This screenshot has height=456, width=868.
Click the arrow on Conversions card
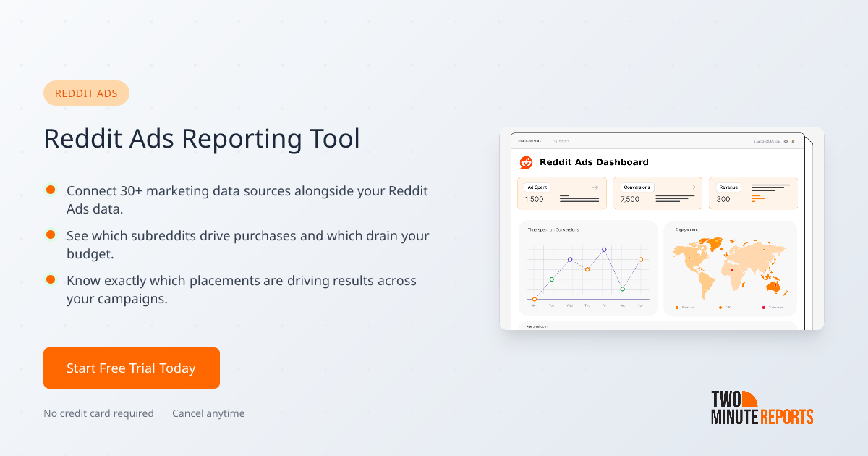pyautogui.click(x=692, y=187)
